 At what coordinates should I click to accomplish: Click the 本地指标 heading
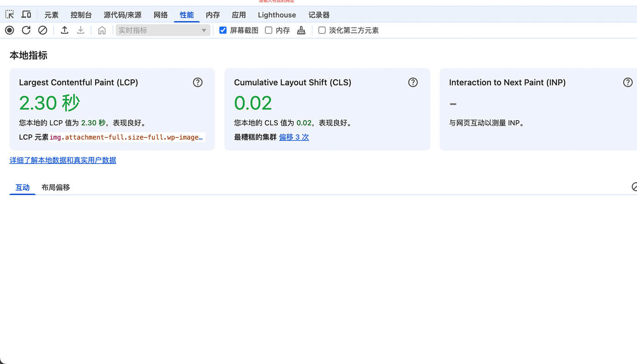28,56
